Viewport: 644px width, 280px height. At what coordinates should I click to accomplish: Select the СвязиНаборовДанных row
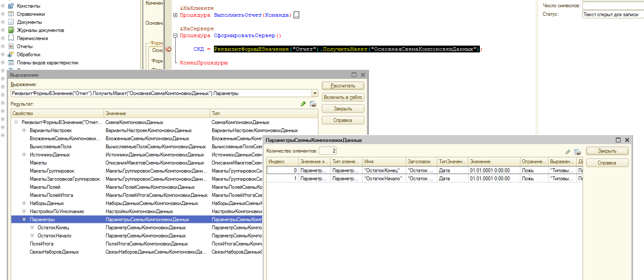pyautogui.click(x=136, y=252)
